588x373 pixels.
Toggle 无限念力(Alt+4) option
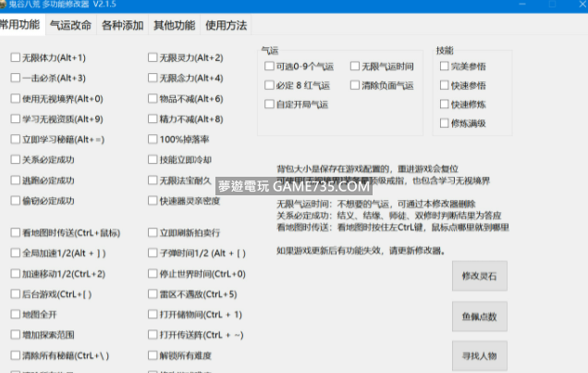click(153, 78)
